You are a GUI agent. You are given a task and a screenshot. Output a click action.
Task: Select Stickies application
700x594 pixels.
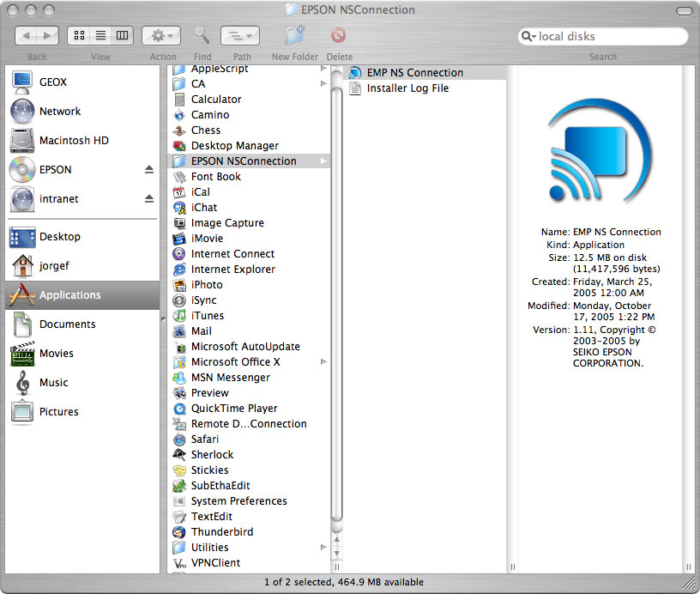pos(249,470)
